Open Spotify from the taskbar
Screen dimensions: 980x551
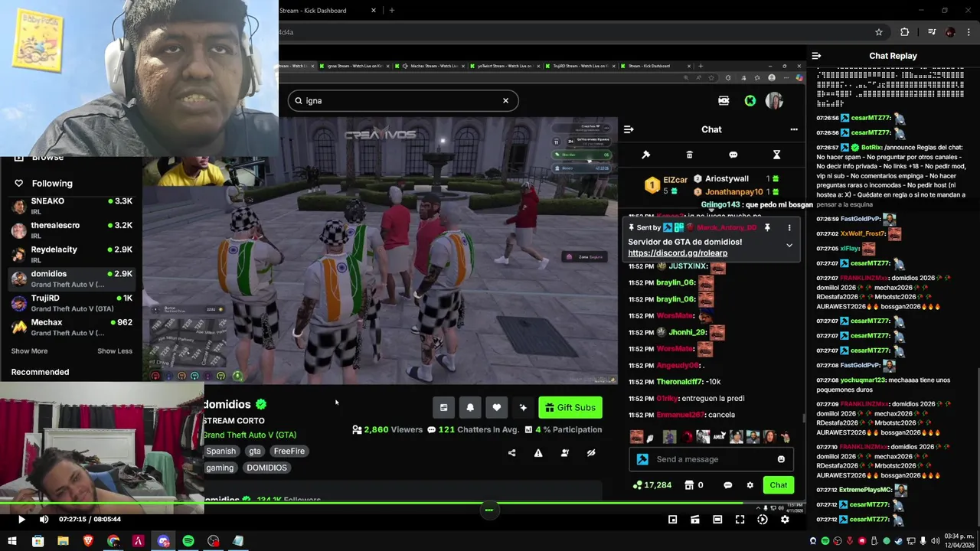(188, 541)
